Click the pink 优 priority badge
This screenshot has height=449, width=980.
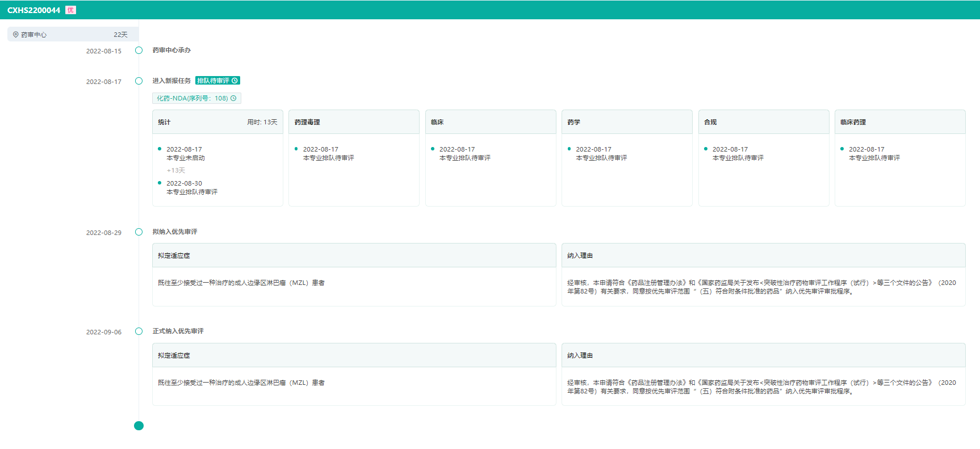click(x=70, y=10)
